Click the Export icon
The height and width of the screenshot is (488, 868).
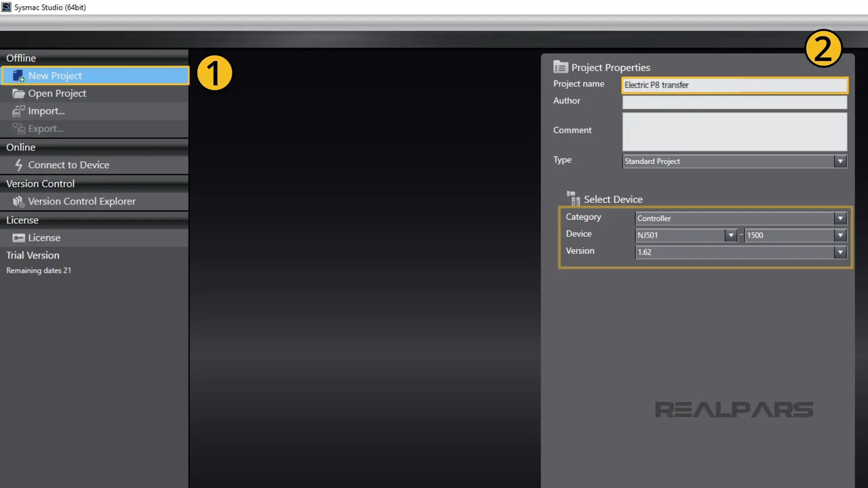point(18,129)
